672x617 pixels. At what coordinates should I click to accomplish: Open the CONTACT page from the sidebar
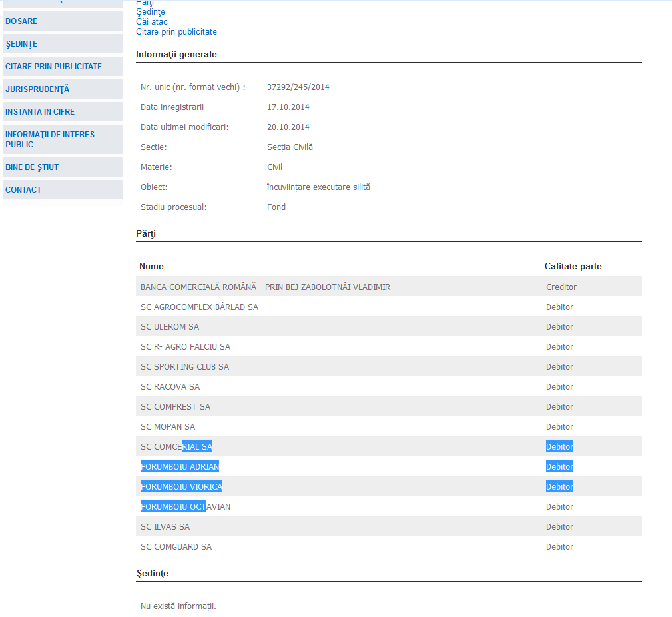click(x=23, y=190)
